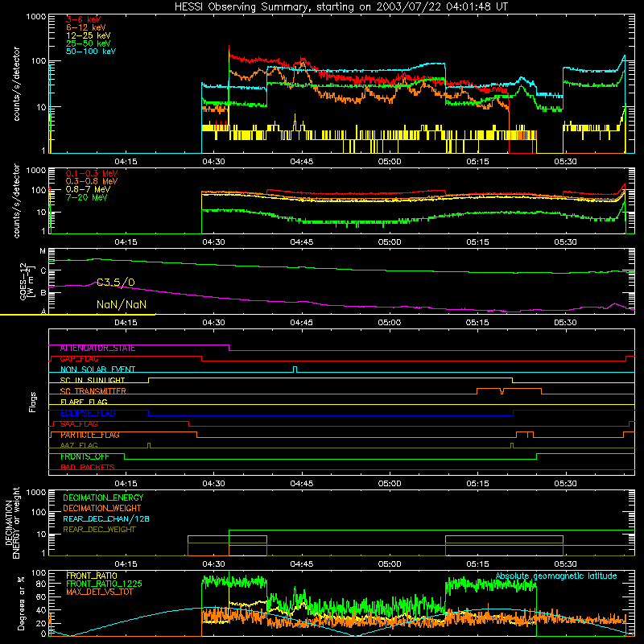This screenshot has height=644, width=644.
Task: Select the ECLIPSE_FLAG label
Action: coord(88,413)
